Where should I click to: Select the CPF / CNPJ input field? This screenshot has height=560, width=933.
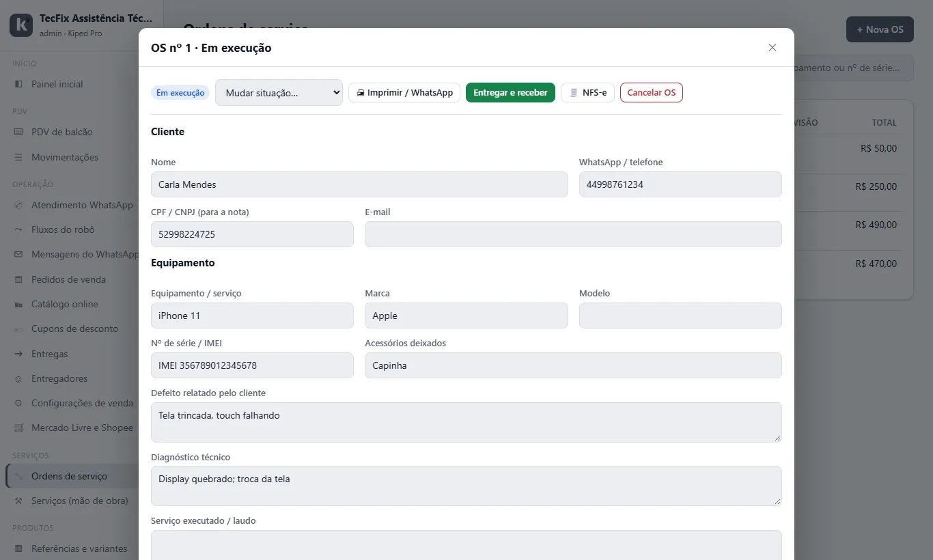tap(252, 234)
